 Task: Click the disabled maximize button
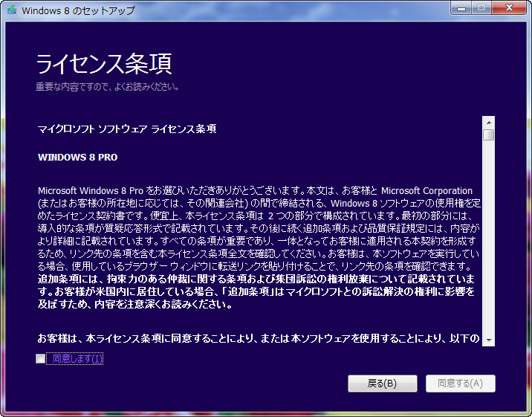tap(481, 8)
